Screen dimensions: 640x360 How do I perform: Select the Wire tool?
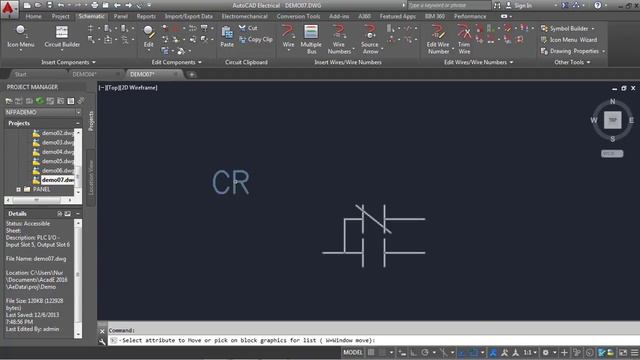point(288,37)
